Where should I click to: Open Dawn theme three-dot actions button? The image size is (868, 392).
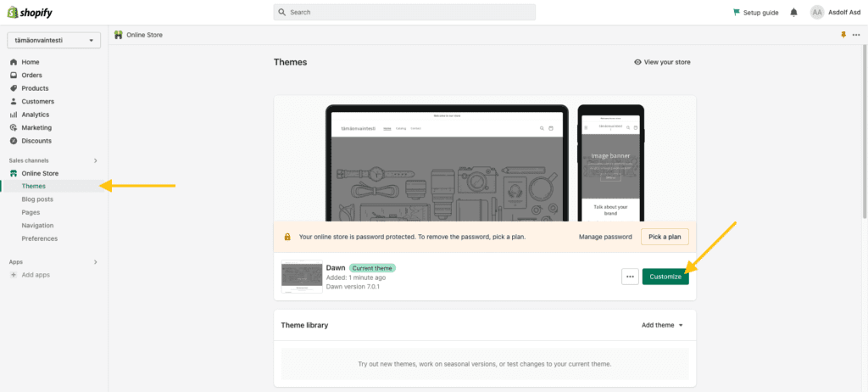pyautogui.click(x=630, y=277)
